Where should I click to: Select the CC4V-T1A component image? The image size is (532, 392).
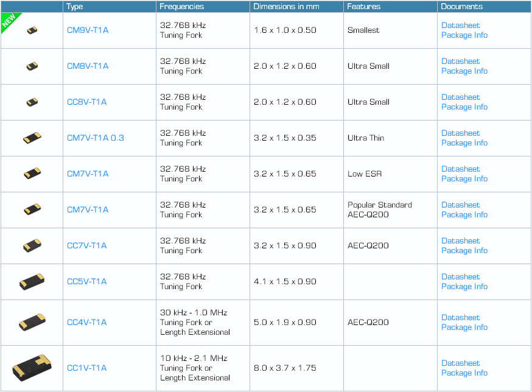tap(32, 322)
